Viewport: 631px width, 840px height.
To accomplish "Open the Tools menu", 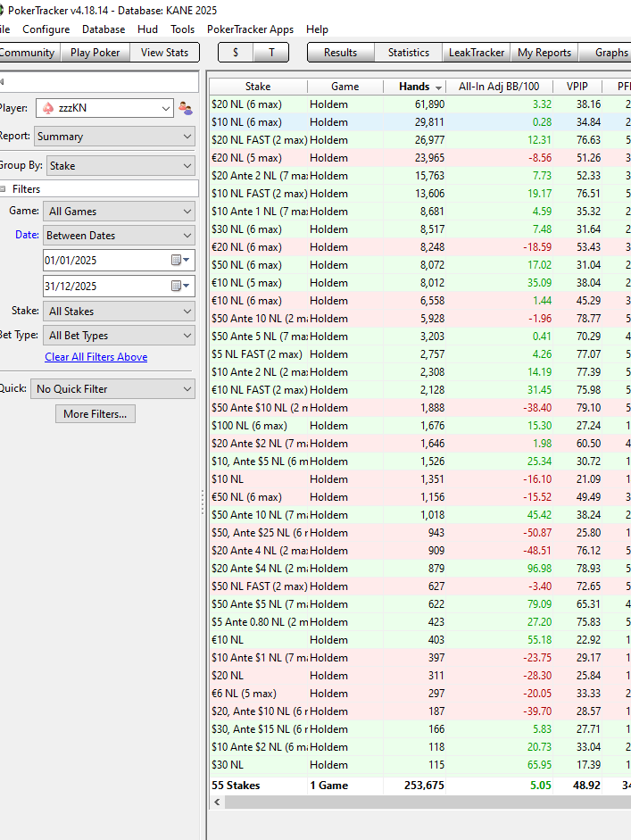I will coord(182,29).
